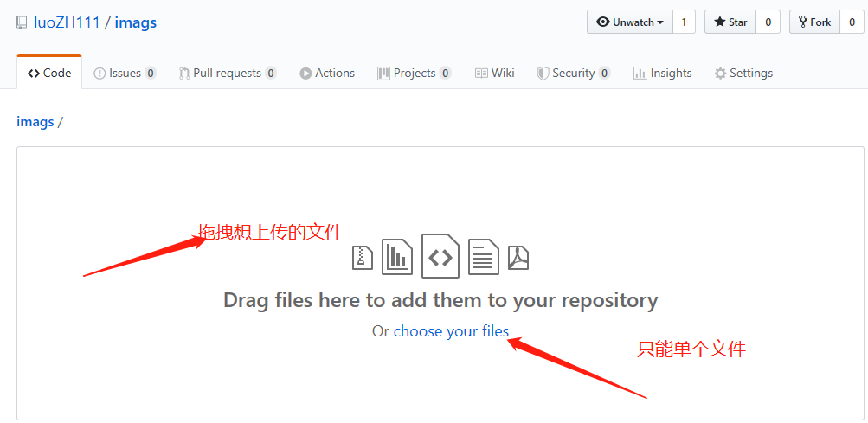Viewport: 868px width, 423px height.
Task: Click the Pull requests count badge
Action: (271, 73)
